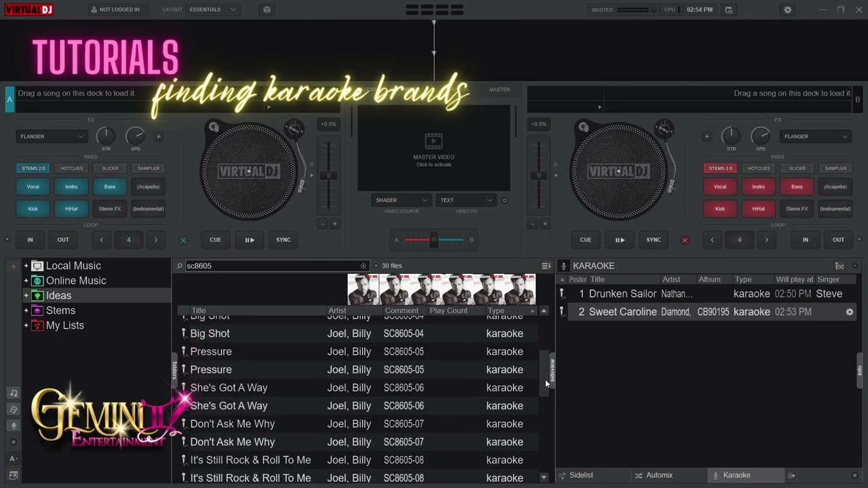Screen dimensions: 868x488
Task: Click the font size 'A' sidebar icon
Action: pos(14,459)
